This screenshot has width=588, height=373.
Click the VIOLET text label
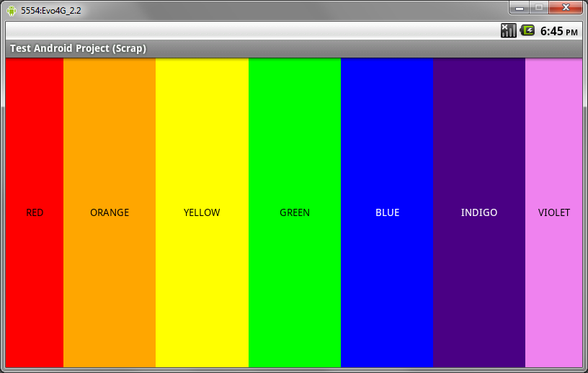click(554, 212)
